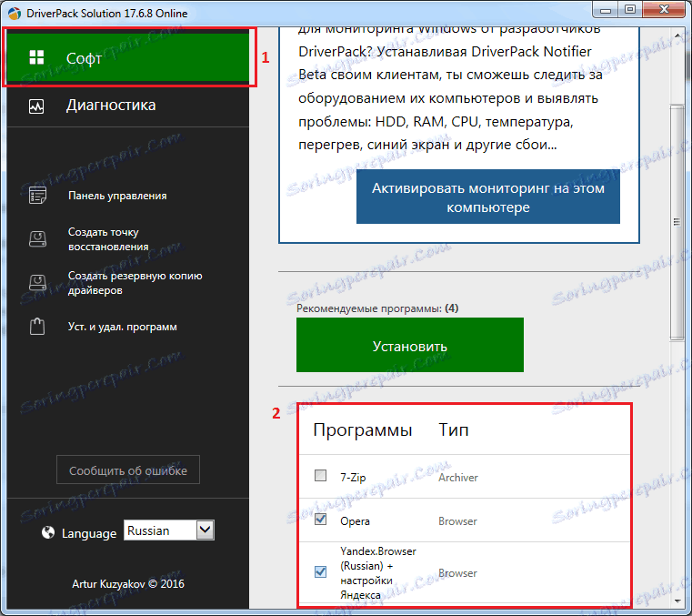
Task: Maximize the DriverPack Solution window
Action: tap(630, 10)
